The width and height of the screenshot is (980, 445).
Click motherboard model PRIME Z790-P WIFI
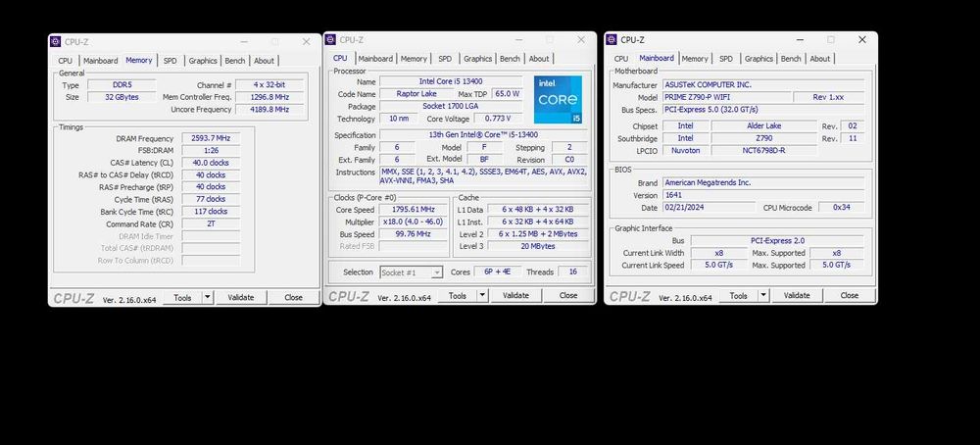727,97
